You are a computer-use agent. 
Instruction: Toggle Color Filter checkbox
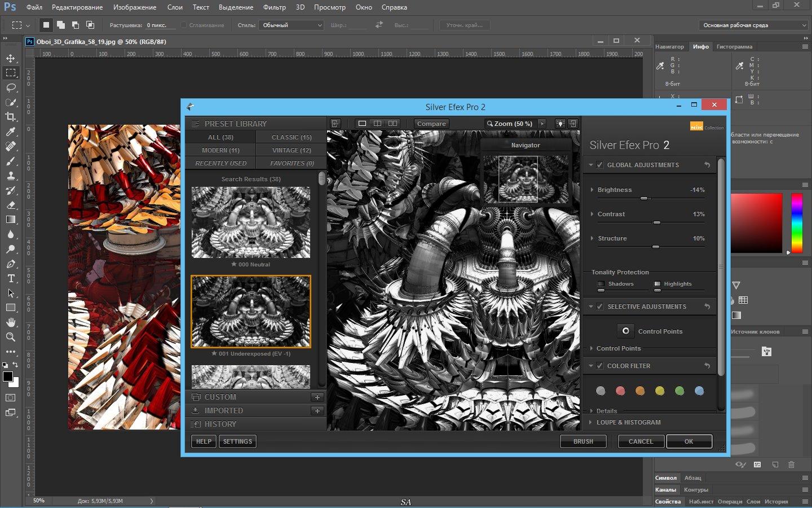(x=600, y=366)
